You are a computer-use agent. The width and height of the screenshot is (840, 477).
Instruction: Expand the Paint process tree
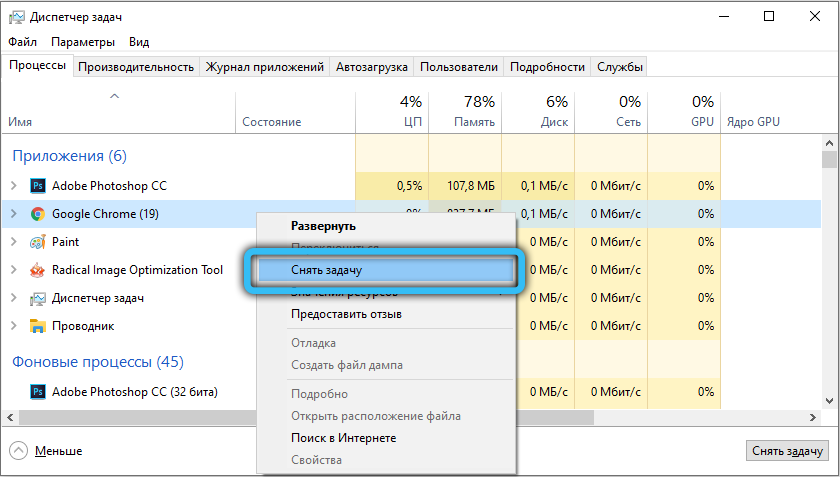[13, 242]
